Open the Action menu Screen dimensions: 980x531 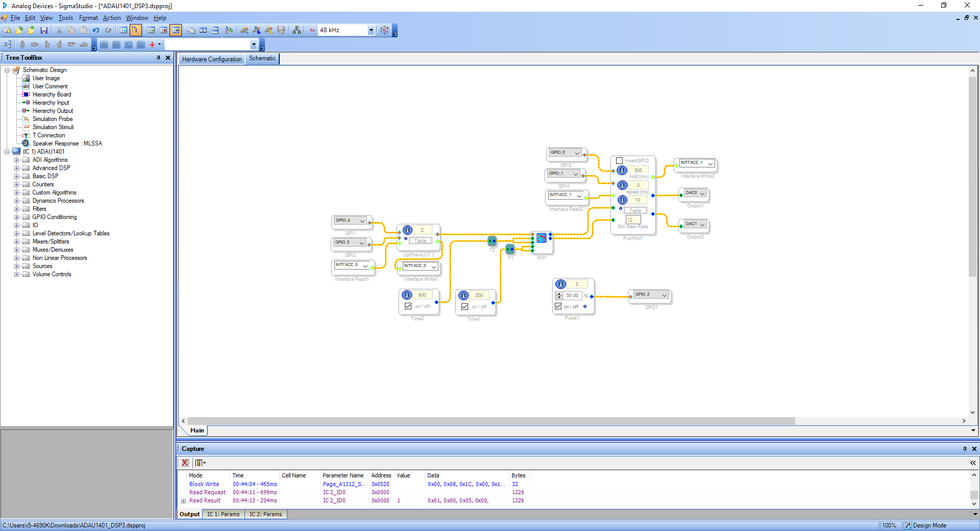click(112, 18)
